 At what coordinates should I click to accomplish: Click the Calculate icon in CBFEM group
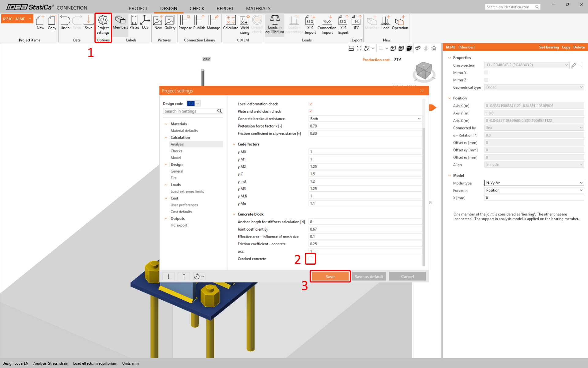[x=230, y=23]
